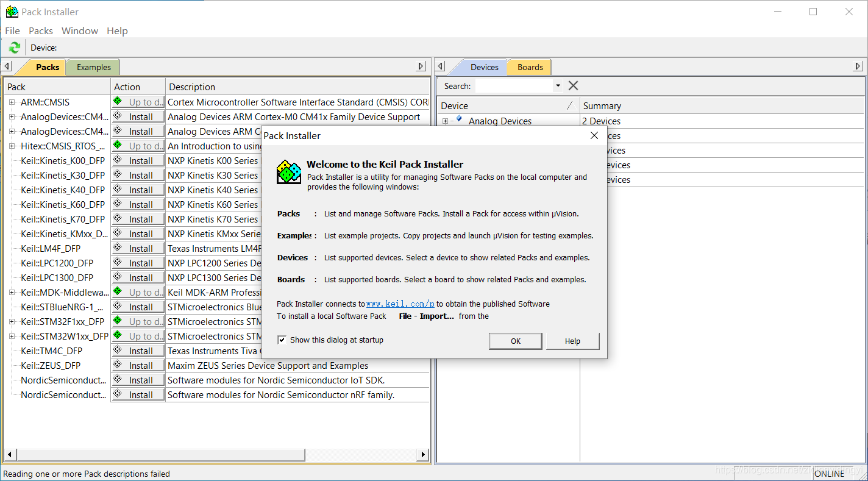Uncheck Show this dialog at startup

tap(282, 340)
